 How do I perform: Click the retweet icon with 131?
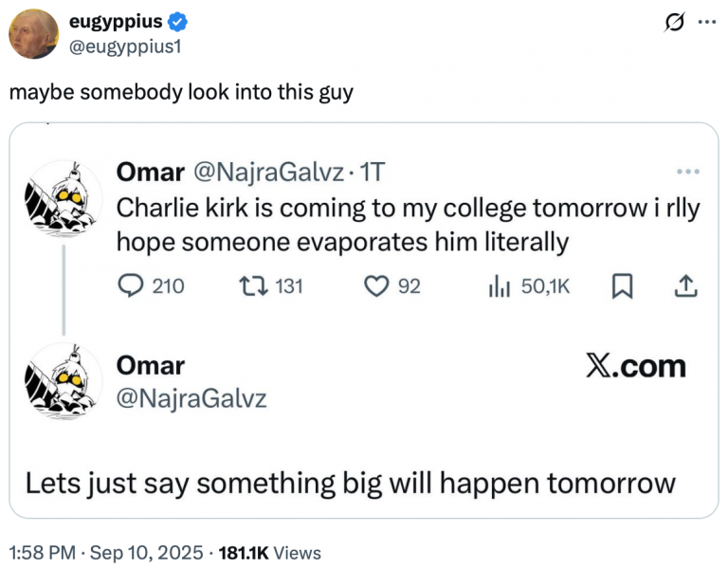(253, 286)
